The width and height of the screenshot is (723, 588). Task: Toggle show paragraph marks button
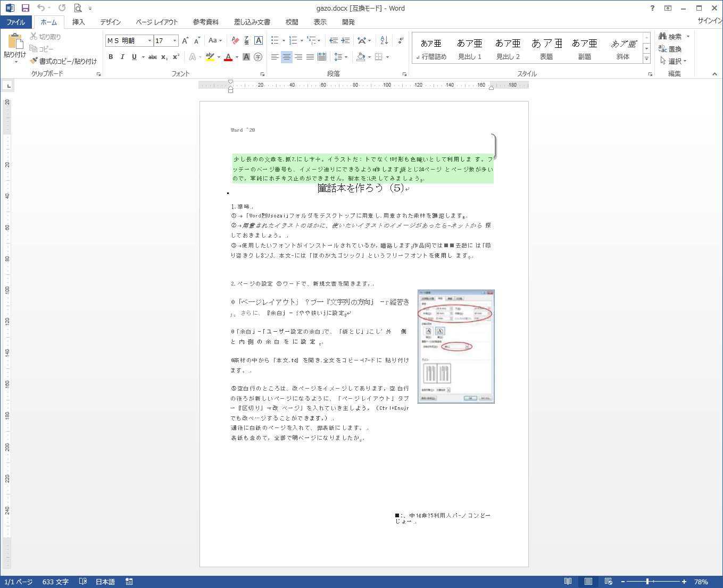tap(401, 40)
